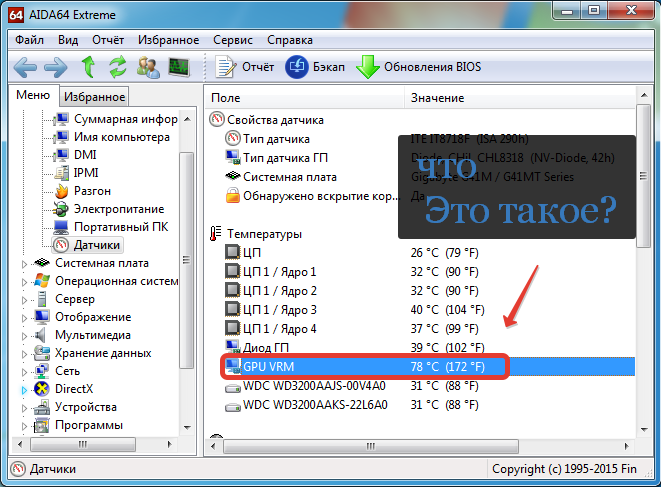Open the Сервис menu
661x487 pixels.
tap(233, 40)
